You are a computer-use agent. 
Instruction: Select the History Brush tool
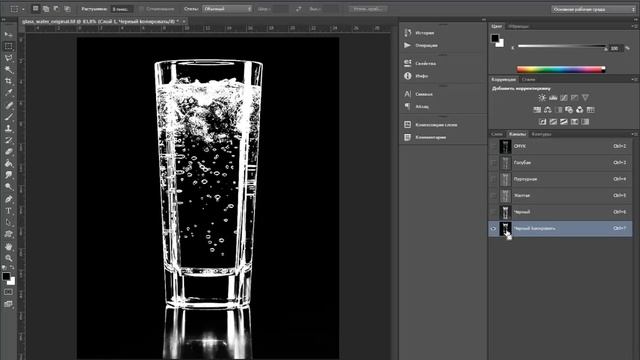coord(8,140)
